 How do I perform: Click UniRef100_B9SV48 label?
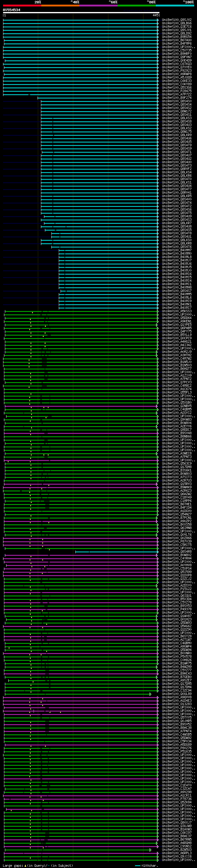point(177,433)
